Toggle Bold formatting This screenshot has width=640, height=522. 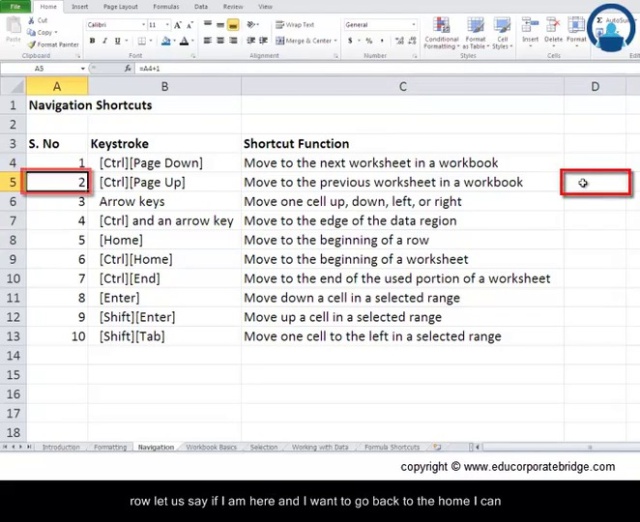click(93, 41)
